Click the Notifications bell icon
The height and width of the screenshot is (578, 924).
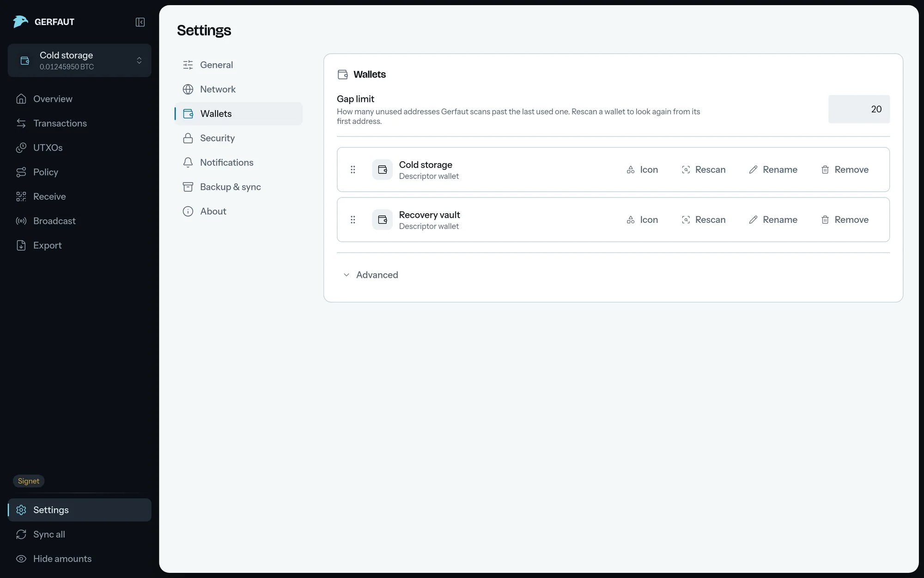click(188, 162)
